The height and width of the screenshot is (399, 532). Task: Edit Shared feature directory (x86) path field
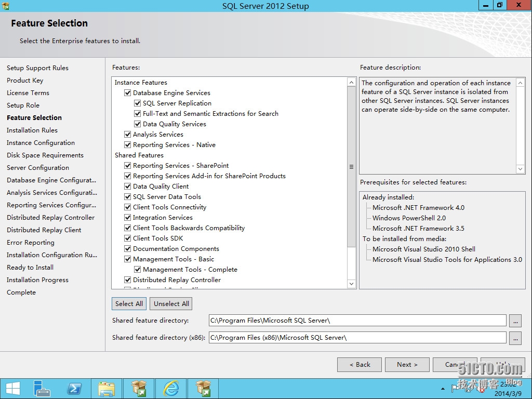pos(357,338)
